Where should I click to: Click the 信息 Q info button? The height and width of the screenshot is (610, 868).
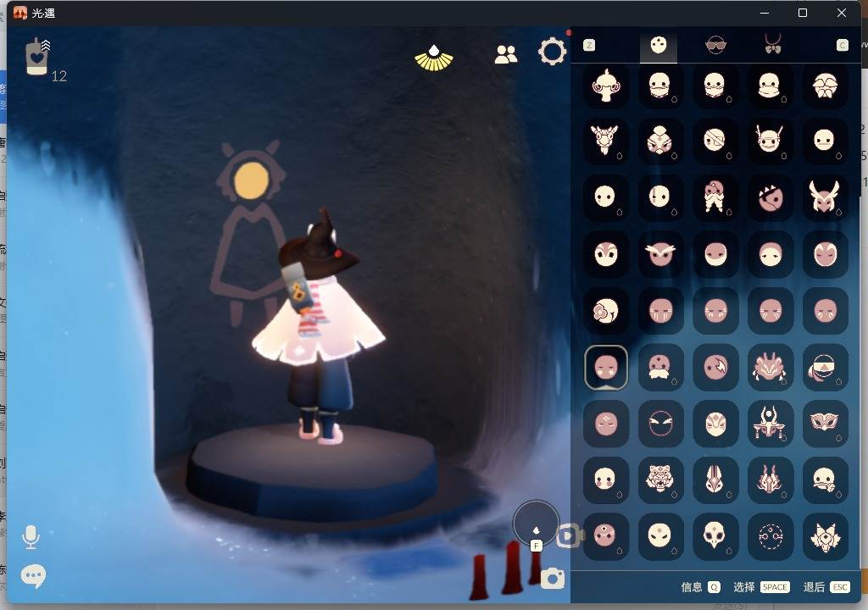(x=701, y=587)
